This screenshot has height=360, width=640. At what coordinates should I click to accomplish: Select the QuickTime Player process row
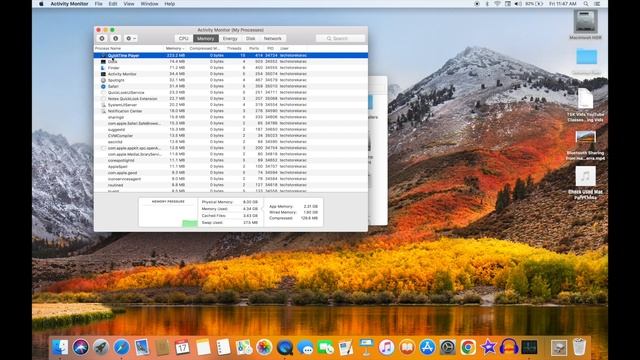[231, 55]
